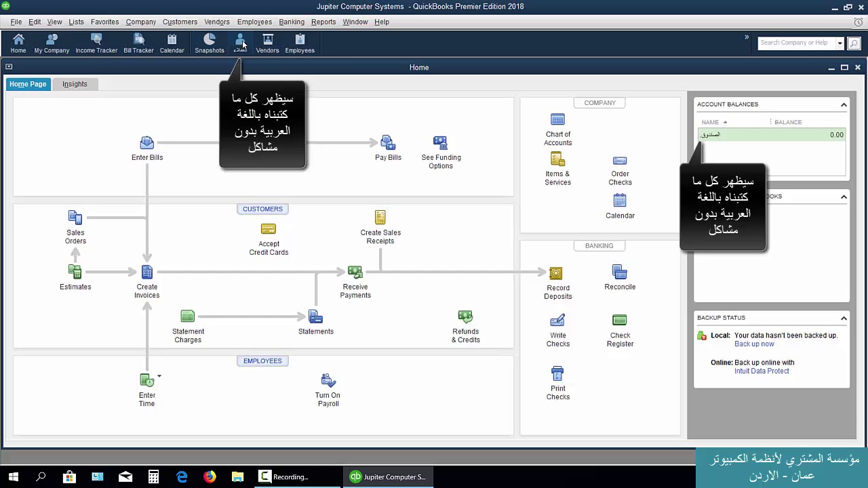This screenshot has width=868, height=488.
Task: Click the Search Company or Help field
Action: point(797,43)
